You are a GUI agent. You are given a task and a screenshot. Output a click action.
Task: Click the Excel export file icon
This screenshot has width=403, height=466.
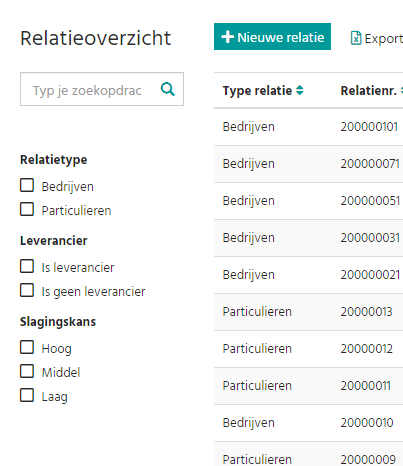point(356,38)
